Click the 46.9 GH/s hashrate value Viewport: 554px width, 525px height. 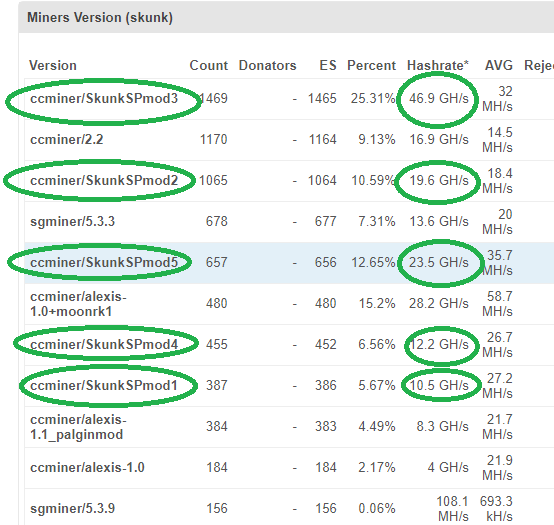pyautogui.click(x=439, y=99)
